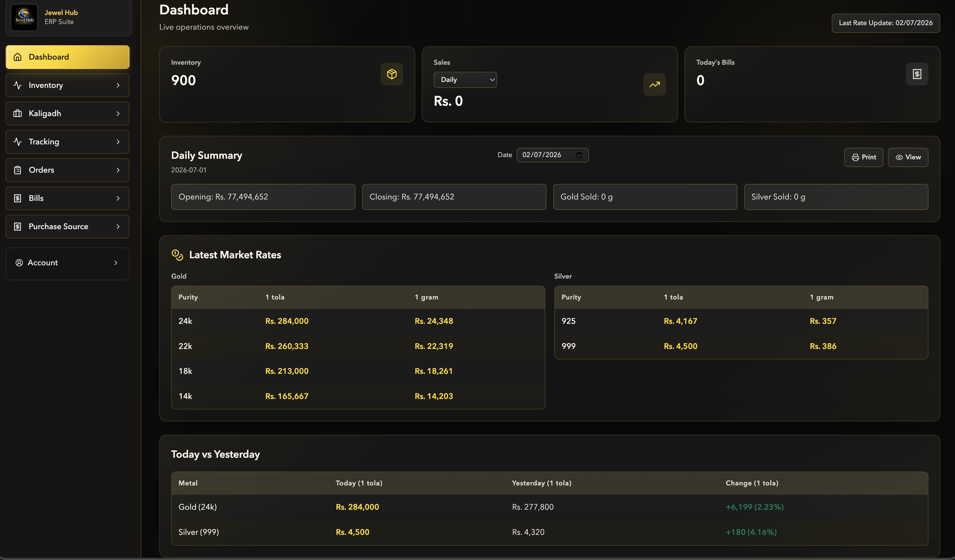955x560 pixels.
Task: Select Dashboard in the sidebar
Action: point(68,57)
